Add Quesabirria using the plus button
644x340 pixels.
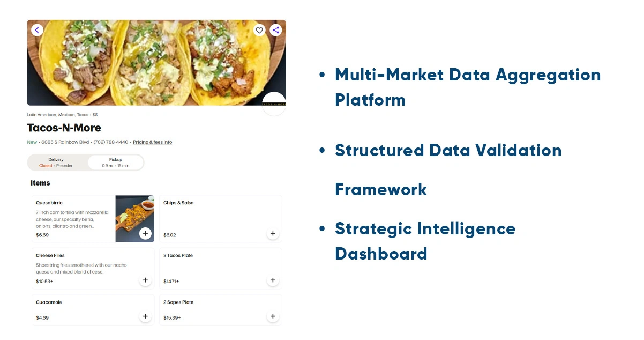click(x=145, y=233)
